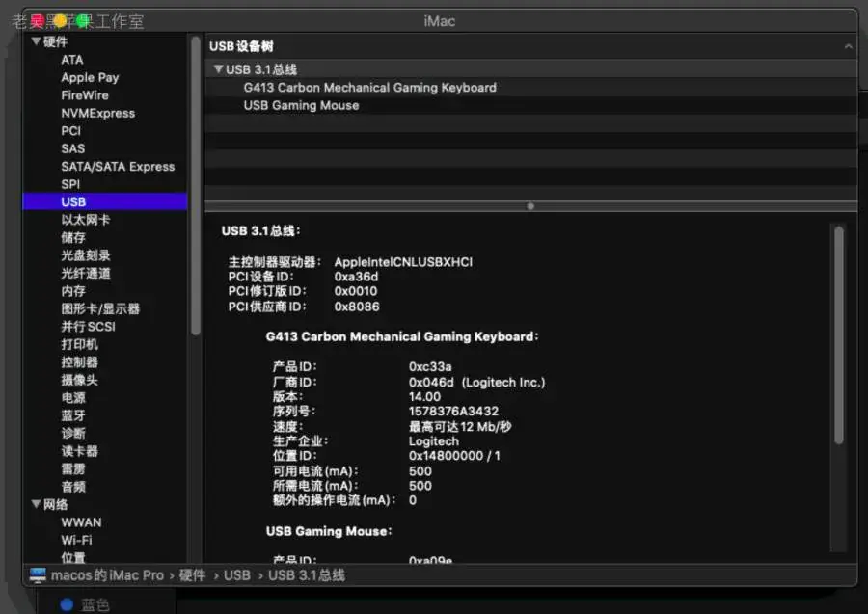This screenshot has width=868, height=614.
Task: Click the collapse chevron in USB设备树 header
Action: point(848,46)
